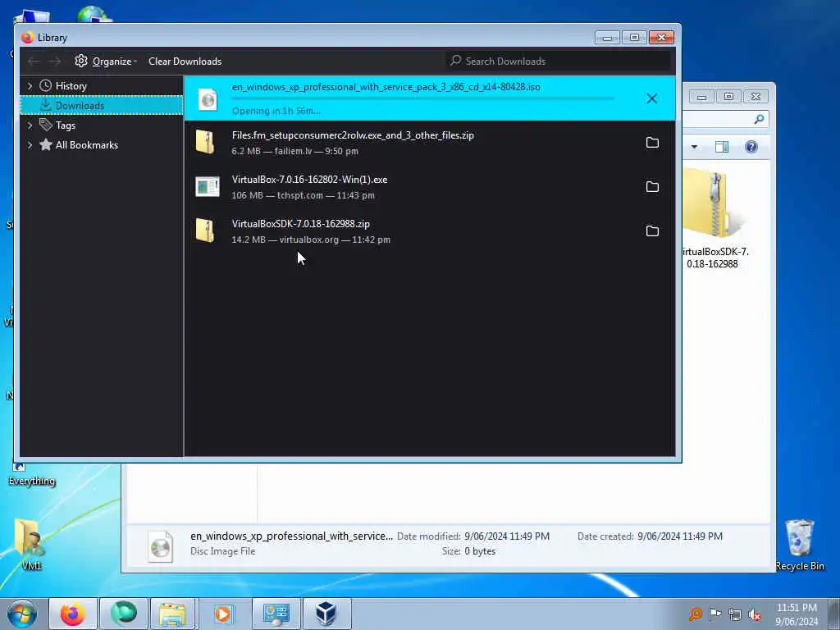
Task: Select VirtualBoxSDK zip file in Explorer window
Action: point(713,218)
